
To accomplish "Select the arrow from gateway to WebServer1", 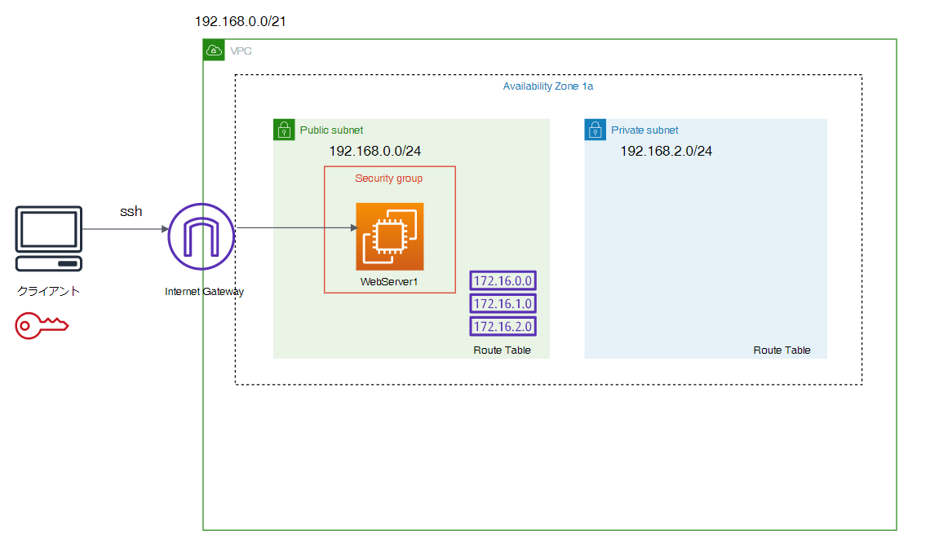I will (297, 227).
